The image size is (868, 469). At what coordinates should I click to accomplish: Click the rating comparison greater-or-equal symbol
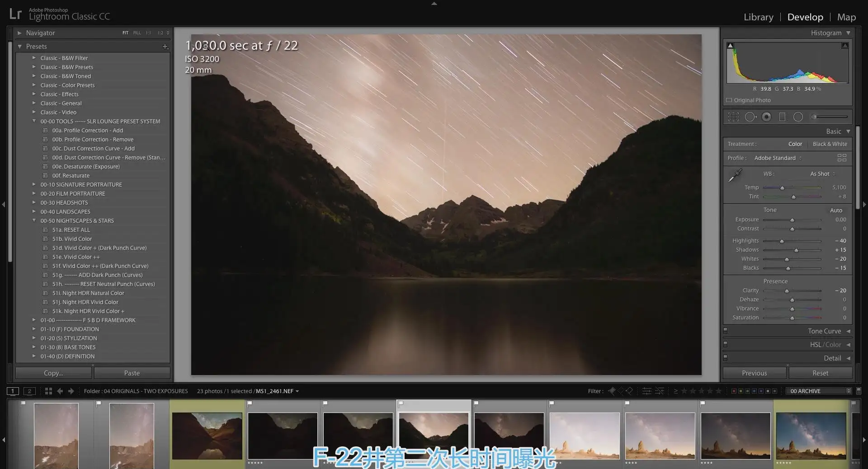(x=676, y=391)
